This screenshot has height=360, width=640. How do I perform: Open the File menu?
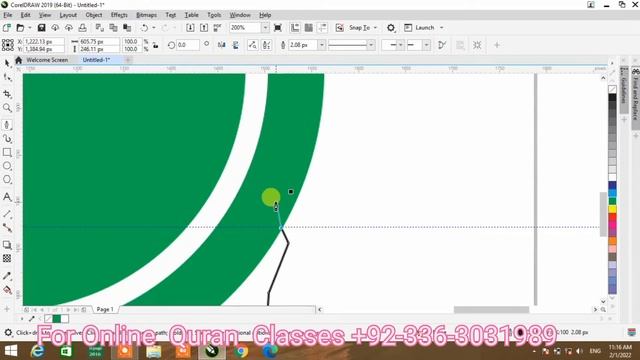tap(8, 15)
